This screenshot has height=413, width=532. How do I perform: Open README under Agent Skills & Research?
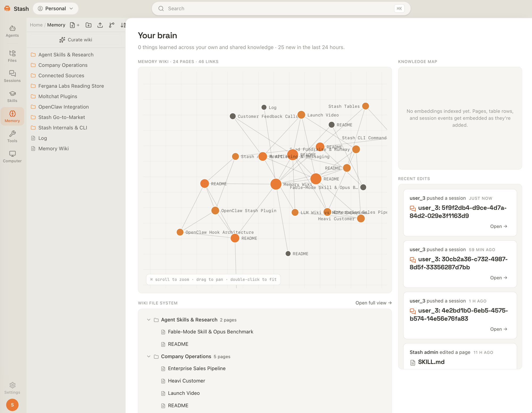(178, 344)
